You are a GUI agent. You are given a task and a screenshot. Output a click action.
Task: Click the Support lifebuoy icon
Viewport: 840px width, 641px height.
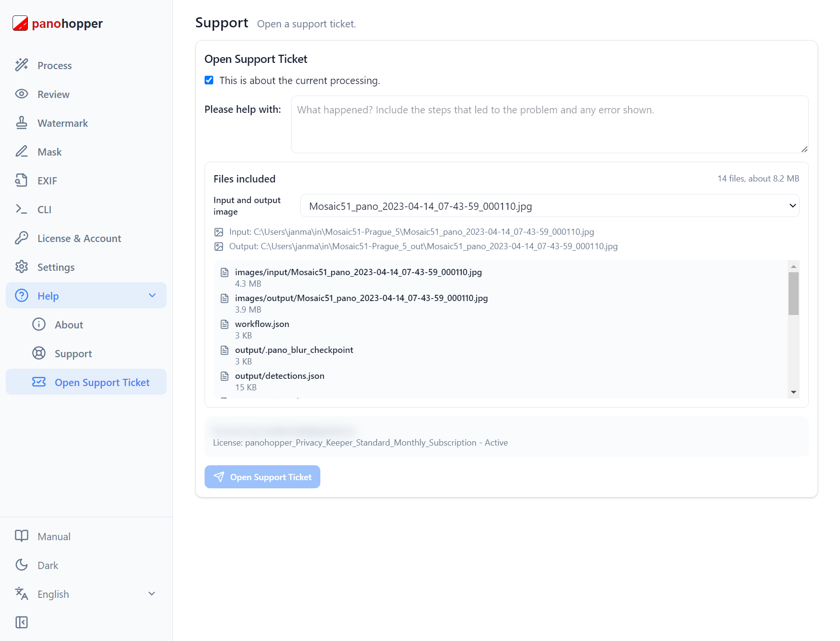pos(39,353)
